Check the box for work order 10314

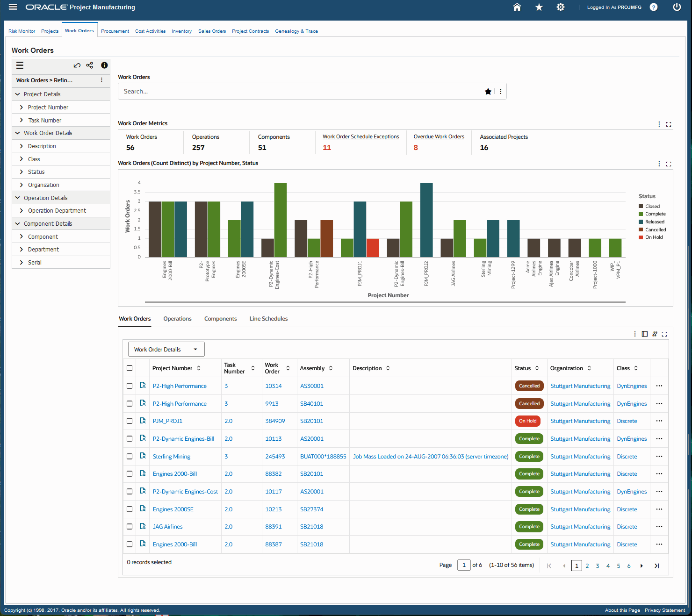[x=130, y=386]
